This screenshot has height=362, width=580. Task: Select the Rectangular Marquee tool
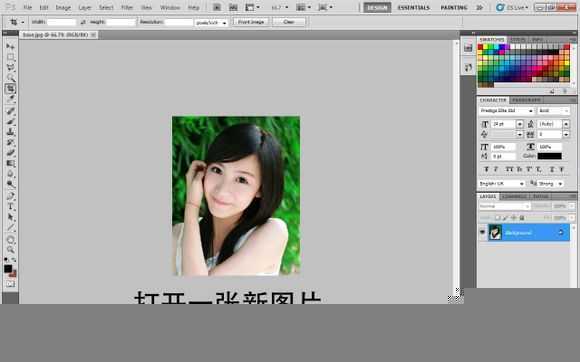pos(10,57)
